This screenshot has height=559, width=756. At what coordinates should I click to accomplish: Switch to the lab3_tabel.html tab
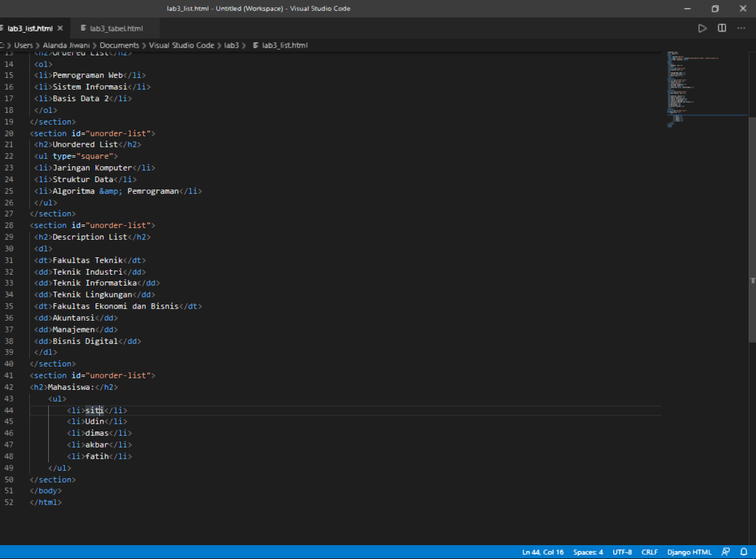coord(114,28)
